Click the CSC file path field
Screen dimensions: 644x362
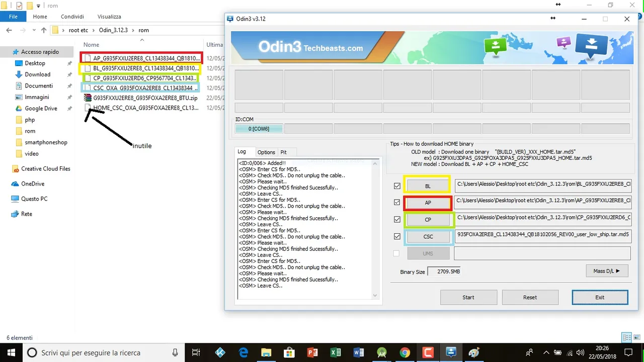(542, 236)
